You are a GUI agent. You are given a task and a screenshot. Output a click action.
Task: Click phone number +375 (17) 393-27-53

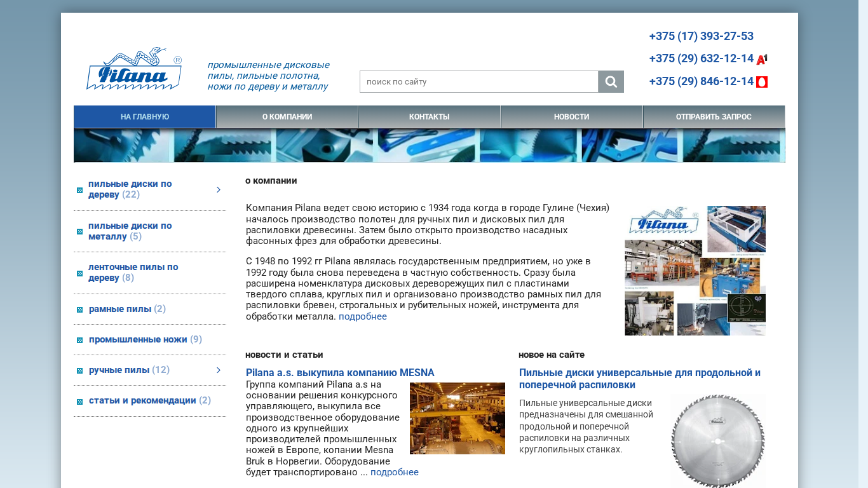coord(702,36)
